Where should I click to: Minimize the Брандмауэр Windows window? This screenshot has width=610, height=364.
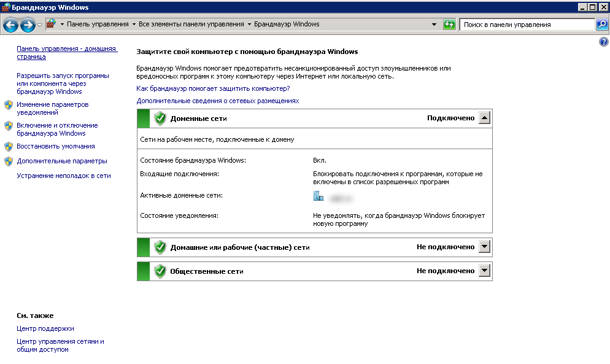582,7
